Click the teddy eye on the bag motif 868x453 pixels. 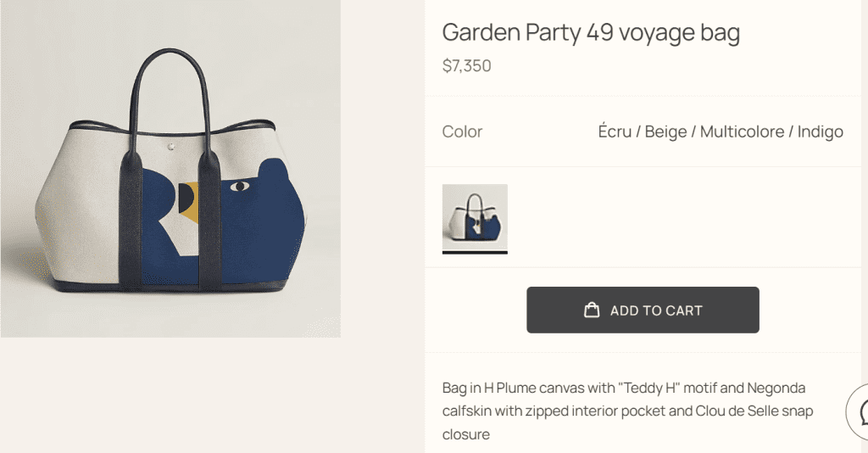[240, 186]
